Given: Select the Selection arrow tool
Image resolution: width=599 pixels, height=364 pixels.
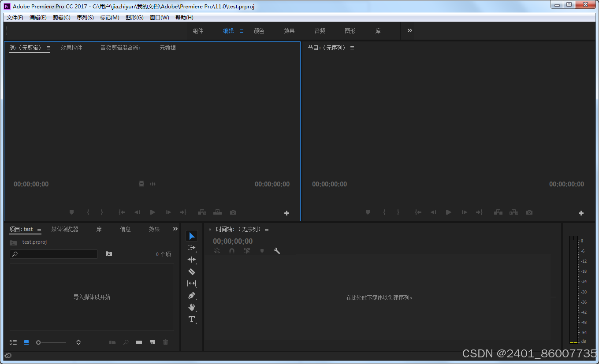Looking at the screenshot, I should tap(192, 236).
